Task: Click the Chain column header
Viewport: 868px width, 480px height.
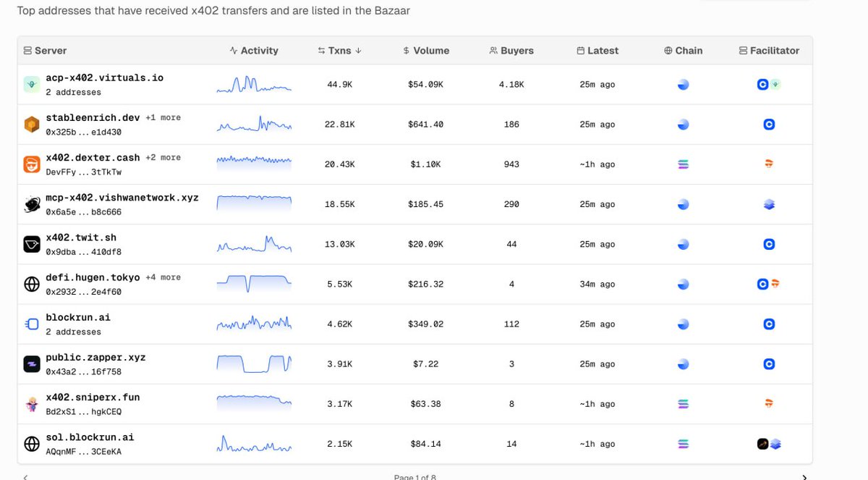Action: pyautogui.click(x=683, y=51)
